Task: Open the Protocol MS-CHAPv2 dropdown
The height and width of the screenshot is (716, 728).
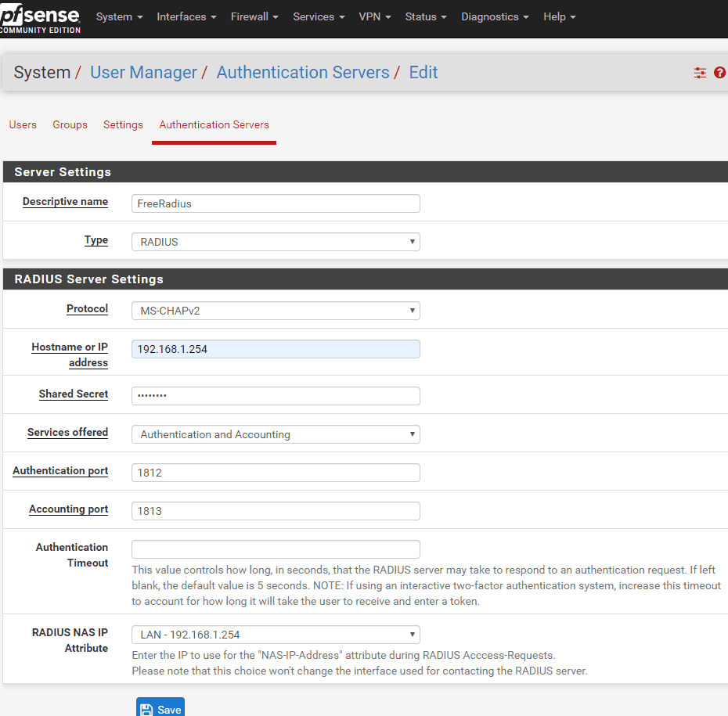Action: (276, 311)
